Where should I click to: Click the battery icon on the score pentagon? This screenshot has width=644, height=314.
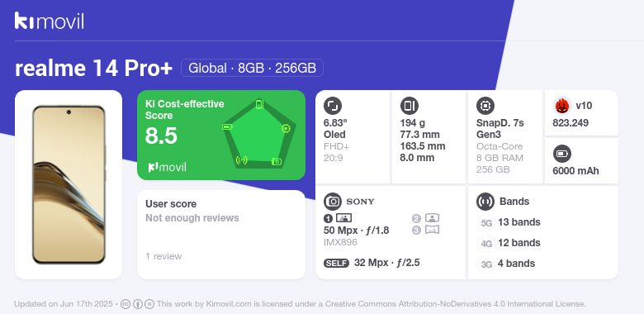tap(228, 127)
